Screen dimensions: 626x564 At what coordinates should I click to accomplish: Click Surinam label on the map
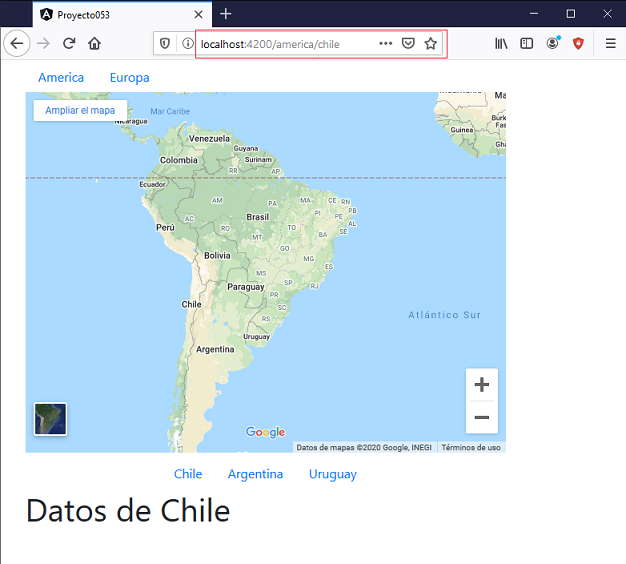[x=258, y=160]
